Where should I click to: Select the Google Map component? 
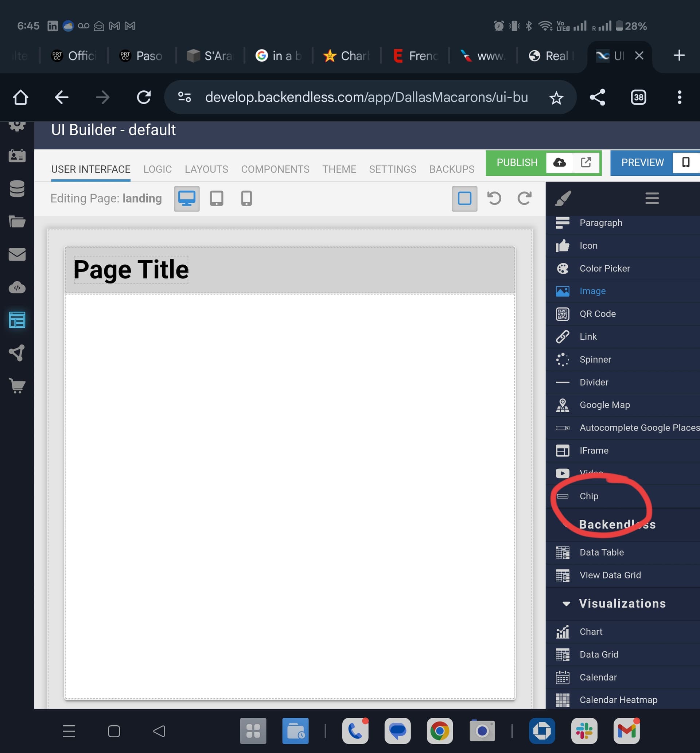[623, 405]
